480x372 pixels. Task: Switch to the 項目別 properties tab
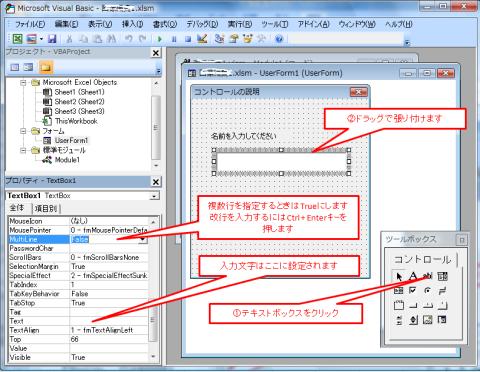point(46,209)
